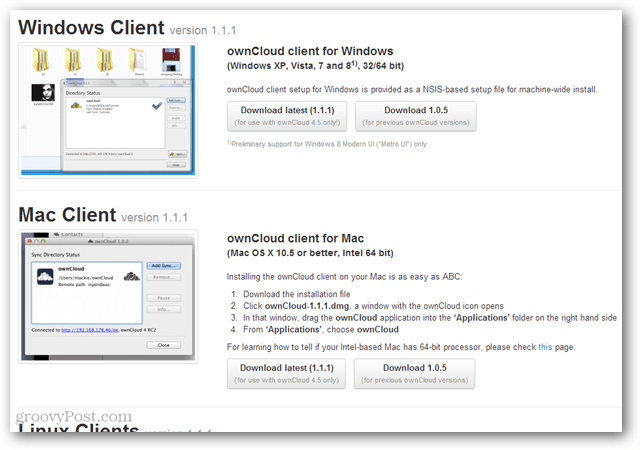
Task: Click the portrait photo icon in Windows thumbnail
Action: [x=43, y=93]
